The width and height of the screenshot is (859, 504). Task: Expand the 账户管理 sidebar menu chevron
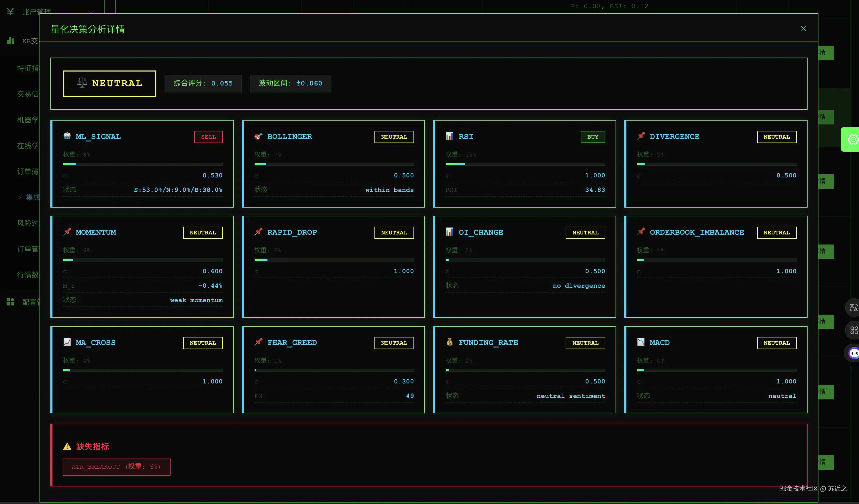coord(91,12)
